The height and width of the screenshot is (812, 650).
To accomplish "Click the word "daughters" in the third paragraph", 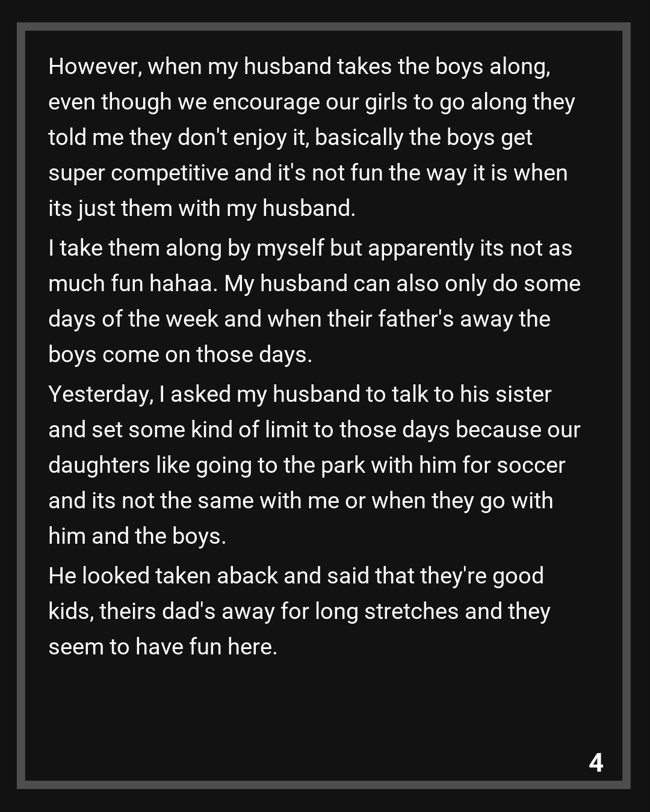I will point(99,466).
